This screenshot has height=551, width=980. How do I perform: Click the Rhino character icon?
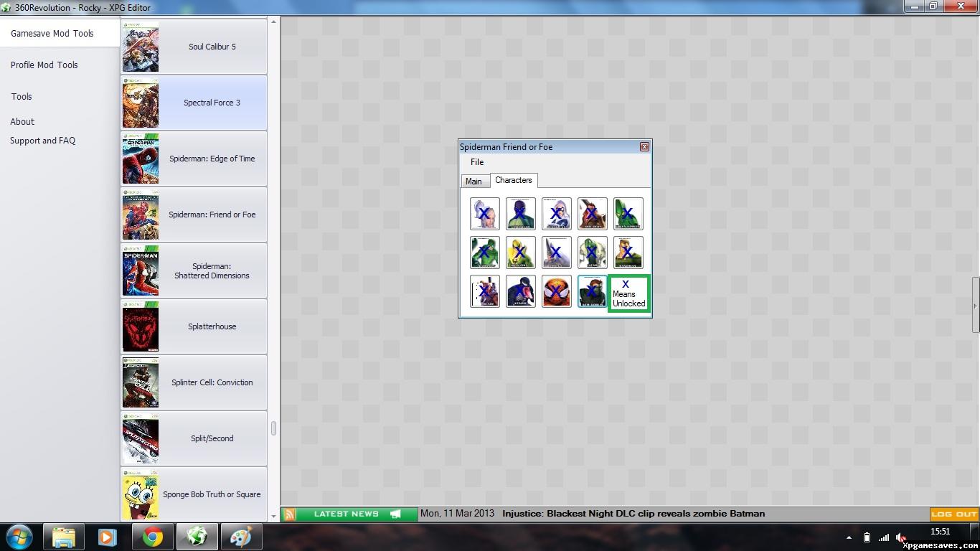(x=557, y=253)
